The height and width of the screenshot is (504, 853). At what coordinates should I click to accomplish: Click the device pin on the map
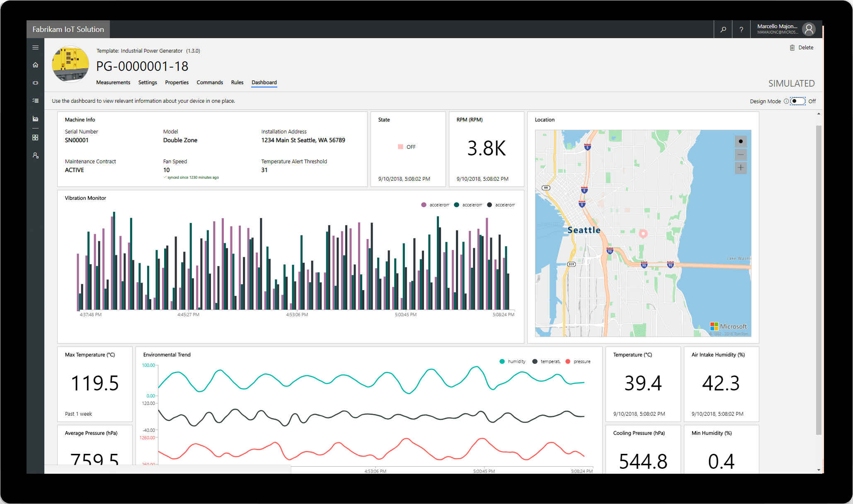(x=643, y=234)
